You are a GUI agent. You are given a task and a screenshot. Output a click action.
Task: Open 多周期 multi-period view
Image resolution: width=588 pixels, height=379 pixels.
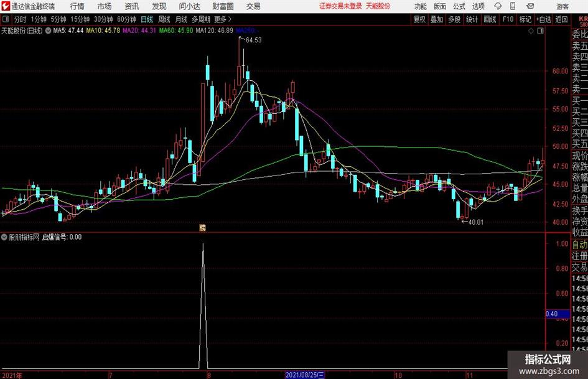[x=201, y=19]
